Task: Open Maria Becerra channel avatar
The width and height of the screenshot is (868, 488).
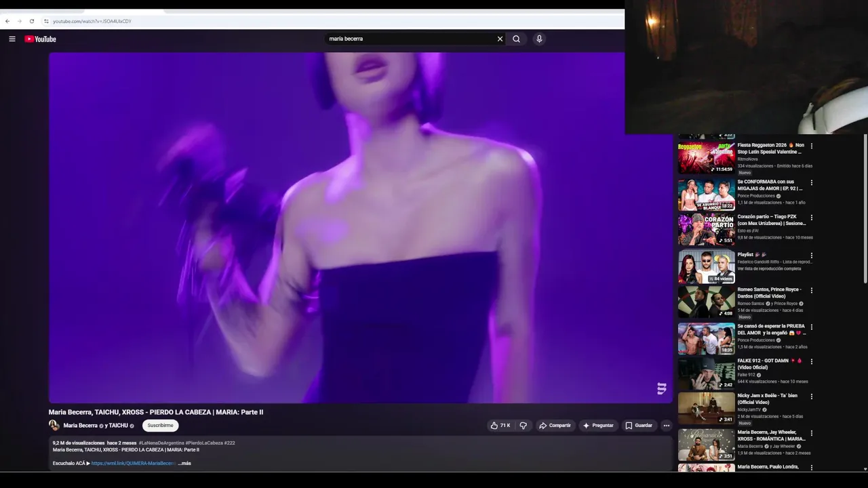Action: [54, 426]
